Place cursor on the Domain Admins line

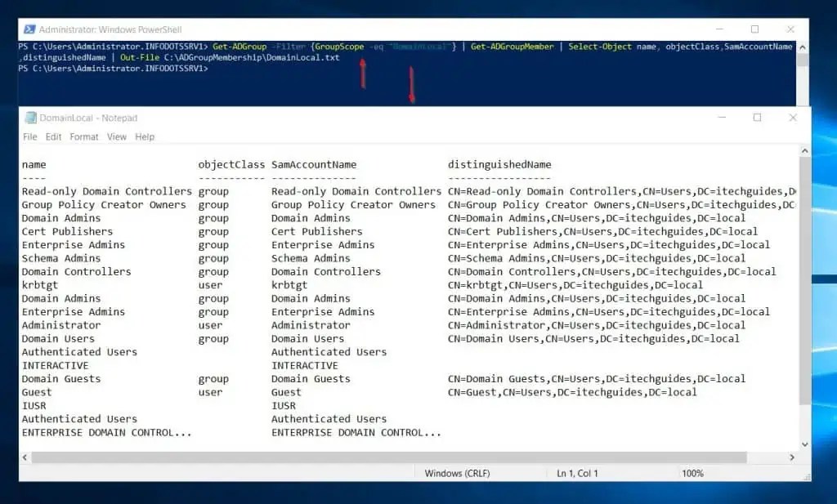61,218
